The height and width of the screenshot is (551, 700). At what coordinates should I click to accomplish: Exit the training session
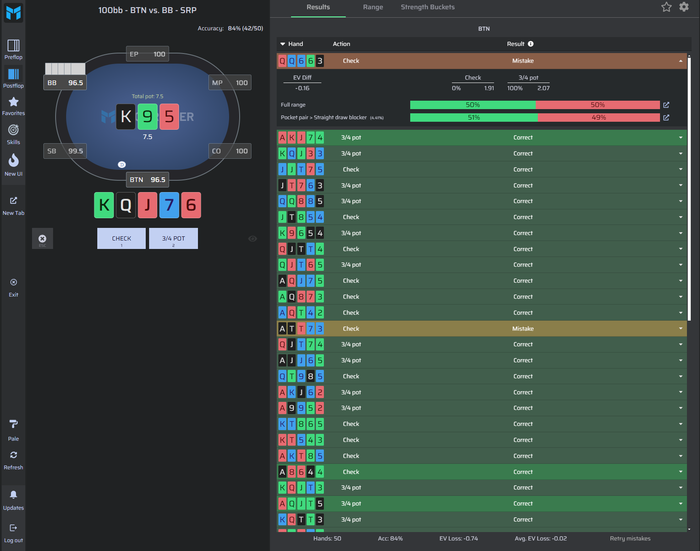13,287
